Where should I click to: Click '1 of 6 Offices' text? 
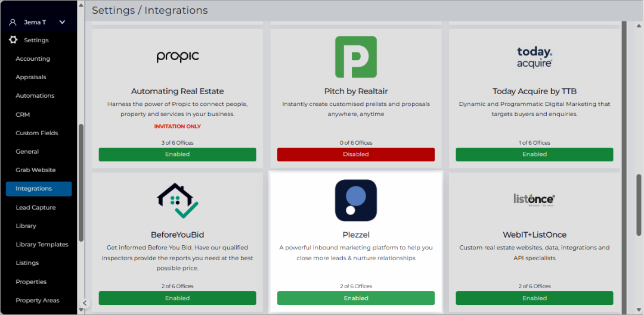(534, 143)
